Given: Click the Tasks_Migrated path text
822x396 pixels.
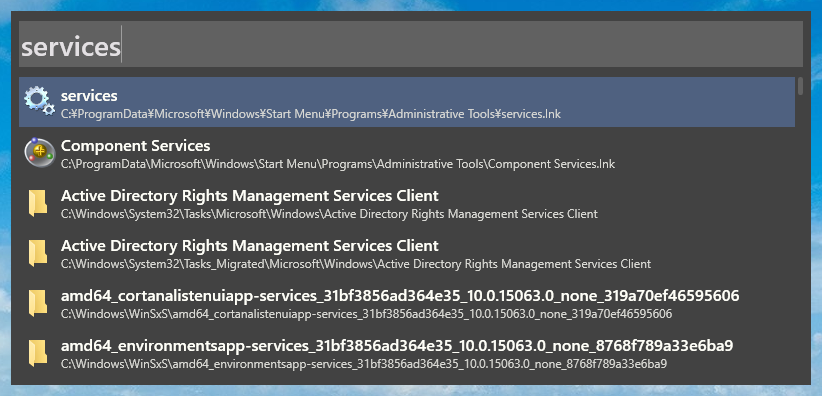Looking at the screenshot, I should coord(356,264).
